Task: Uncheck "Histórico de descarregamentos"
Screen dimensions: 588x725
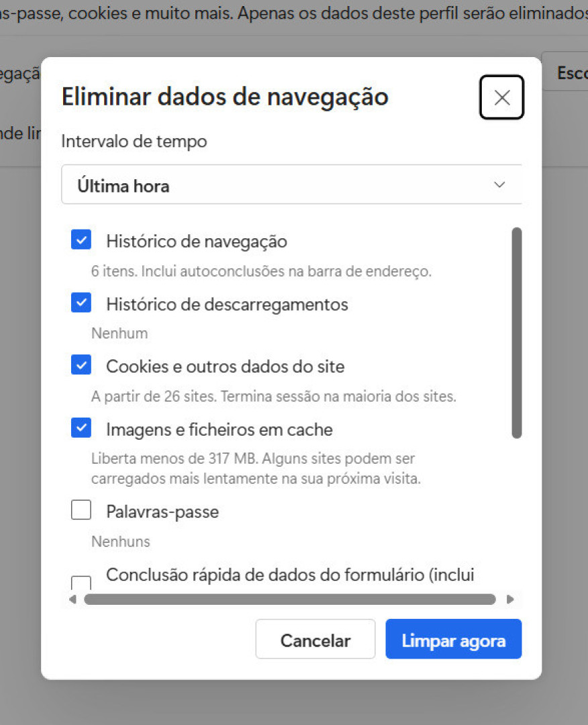Action: click(x=81, y=302)
